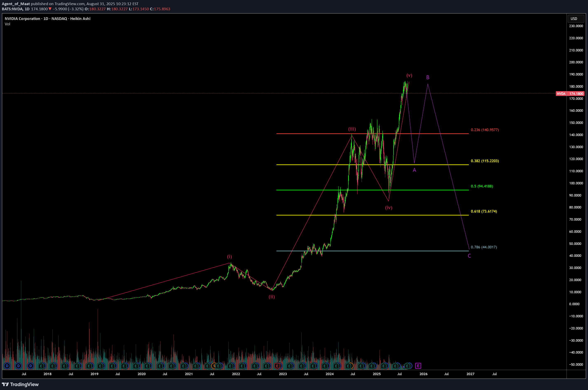
Task: Click the NVIDIA Corporation chart title
Action: click(x=47, y=19)
